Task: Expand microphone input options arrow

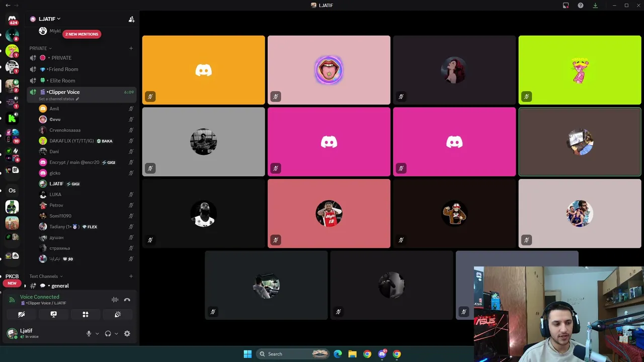Action: click(97, 333)
